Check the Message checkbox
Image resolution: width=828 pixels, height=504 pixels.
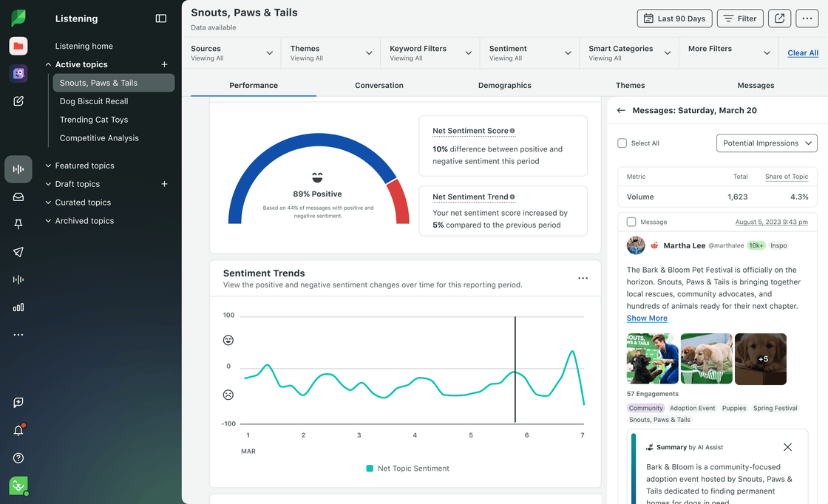click(631, 222)
